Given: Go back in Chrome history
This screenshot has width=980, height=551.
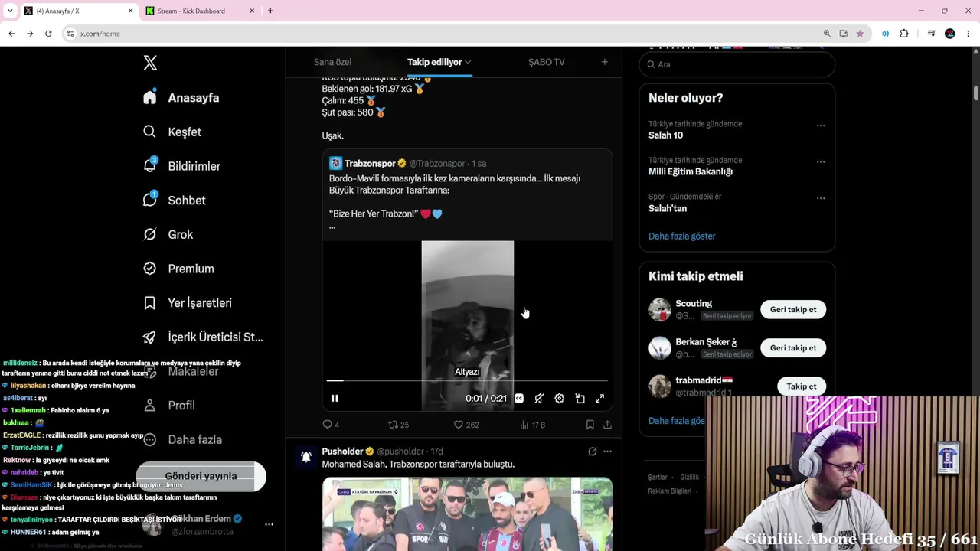Looking at the screenshot, I should (x=11, y=34).
